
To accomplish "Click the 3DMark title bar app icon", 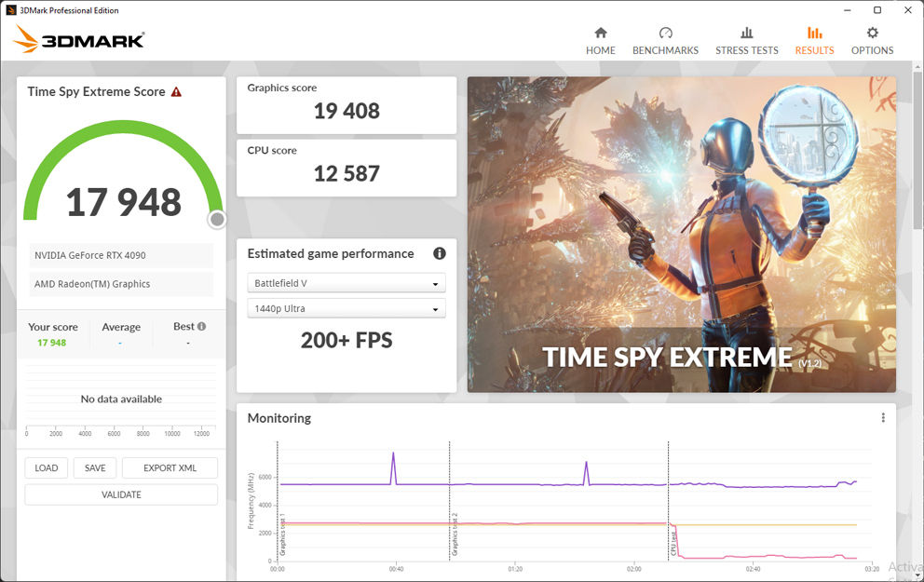I will coord(10,10).
